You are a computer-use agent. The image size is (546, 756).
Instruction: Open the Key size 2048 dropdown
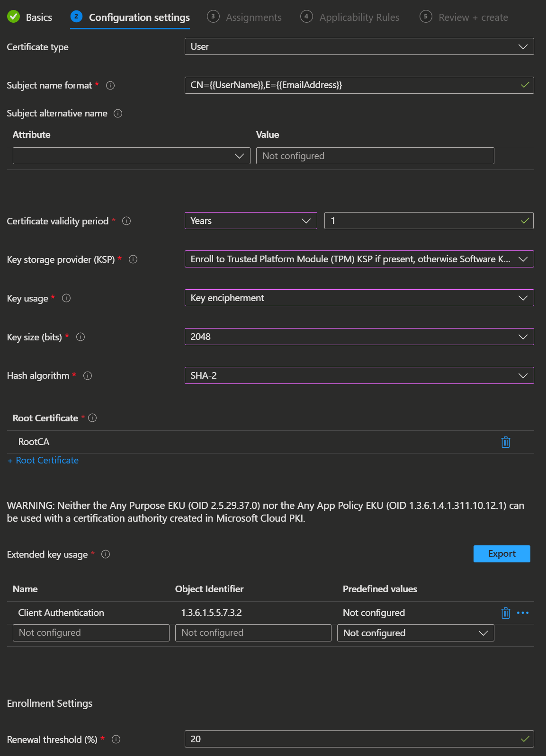point(359,337)
